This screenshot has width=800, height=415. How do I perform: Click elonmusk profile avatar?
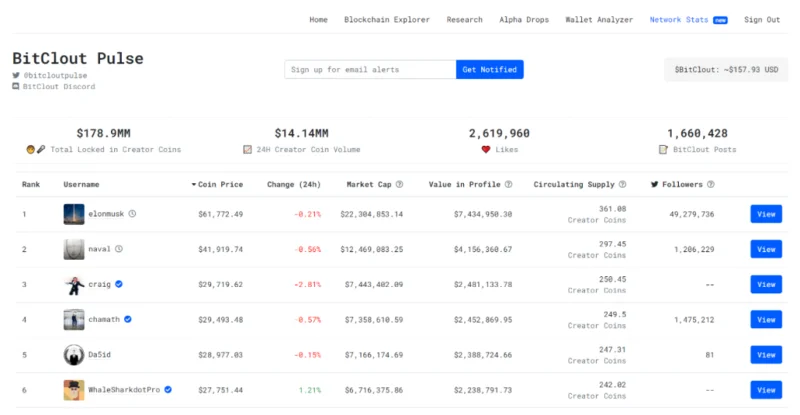pos(74,214)
